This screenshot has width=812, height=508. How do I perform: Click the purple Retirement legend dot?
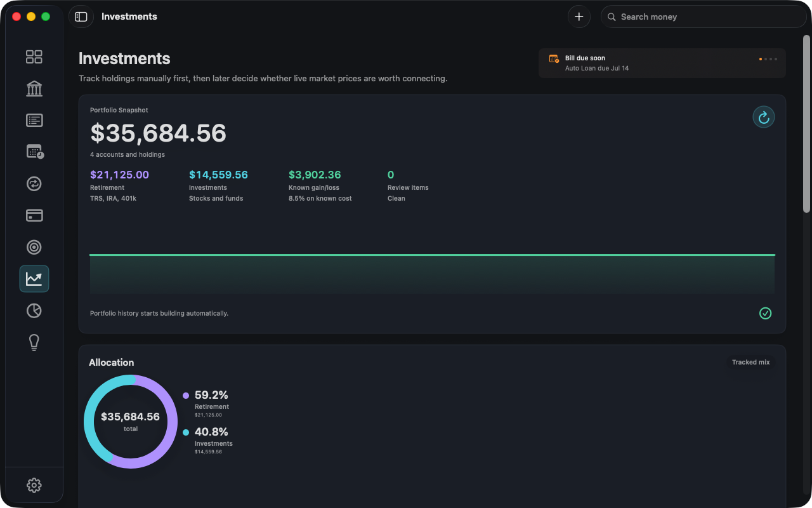coord(186,396)
